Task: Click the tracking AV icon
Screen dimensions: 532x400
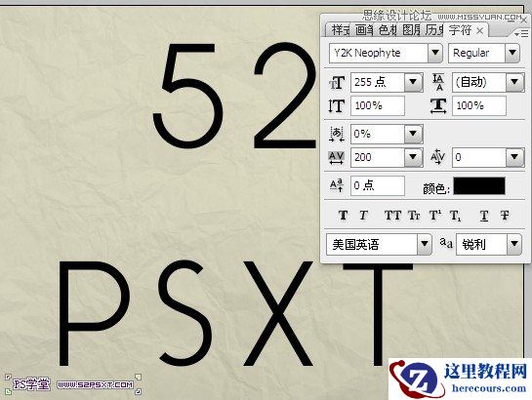Action: (x=337, y=157)
